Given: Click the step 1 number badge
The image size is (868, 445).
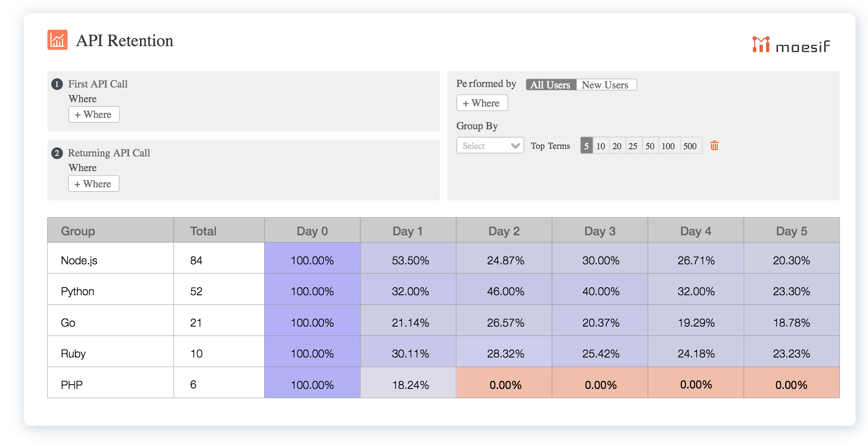Looking at the screenshot, I should (57, 84).
